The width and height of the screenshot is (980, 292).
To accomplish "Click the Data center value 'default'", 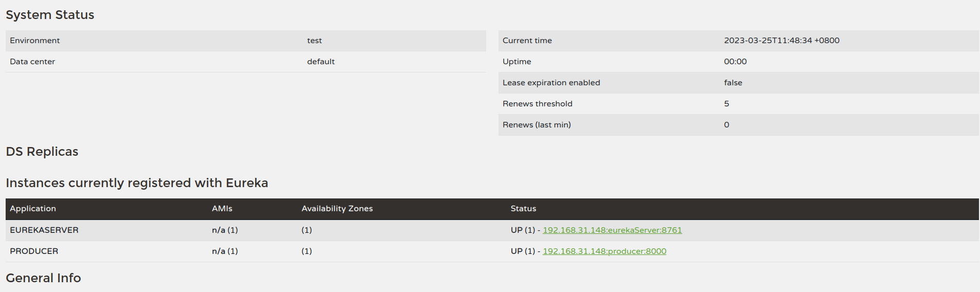I will coord(321,62).
